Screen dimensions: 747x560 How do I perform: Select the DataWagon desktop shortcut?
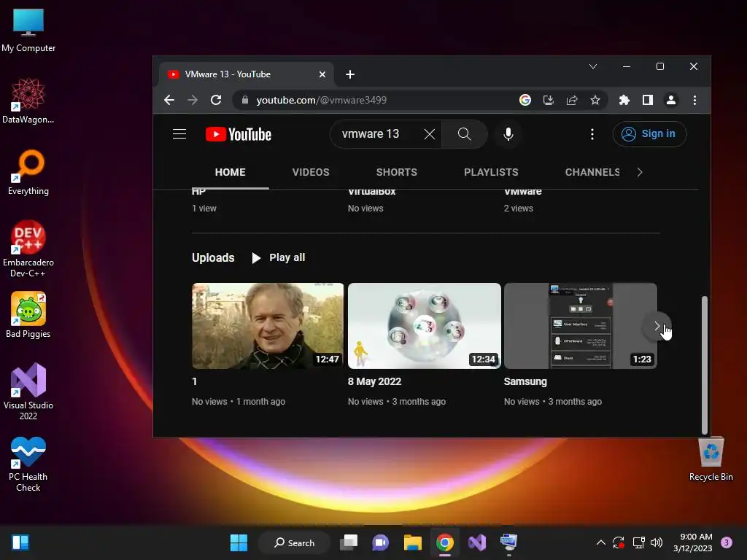pyautogui.click(x=28, y=101)
